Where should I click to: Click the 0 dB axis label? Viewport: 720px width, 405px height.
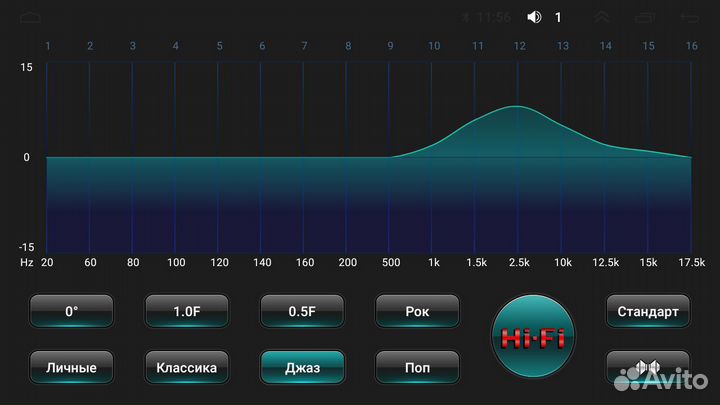27,157
